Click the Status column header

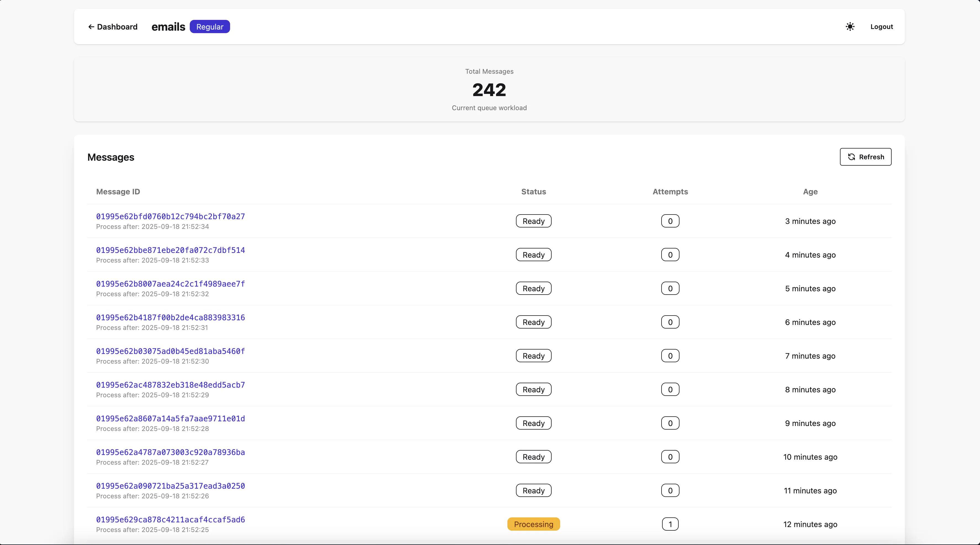(x=533, y=192)
